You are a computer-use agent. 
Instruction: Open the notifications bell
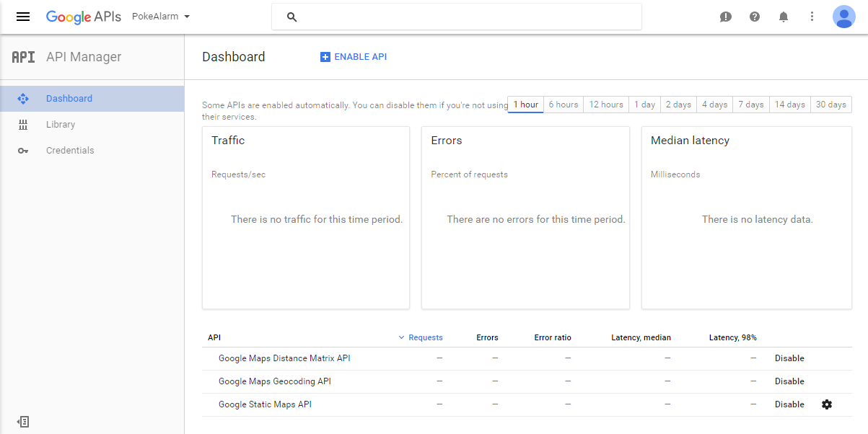click(784, 17)
